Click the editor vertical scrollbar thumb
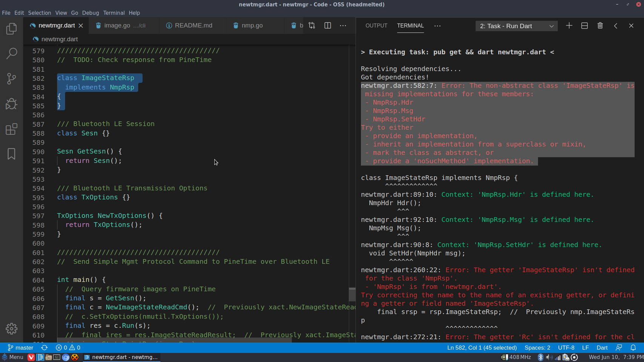The height and width of the screenshot is (362, 644). (352, 294)
